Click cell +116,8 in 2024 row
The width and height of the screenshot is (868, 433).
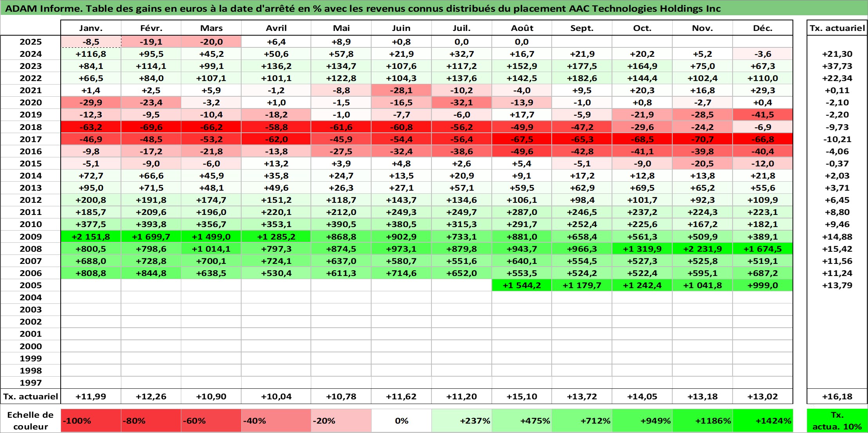(91, 54)
